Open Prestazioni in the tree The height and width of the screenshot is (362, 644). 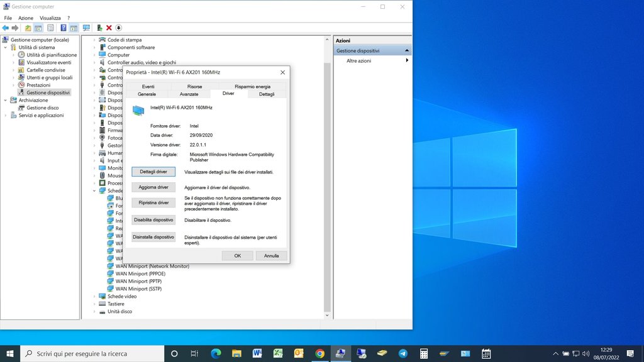(x=38, y=85)
